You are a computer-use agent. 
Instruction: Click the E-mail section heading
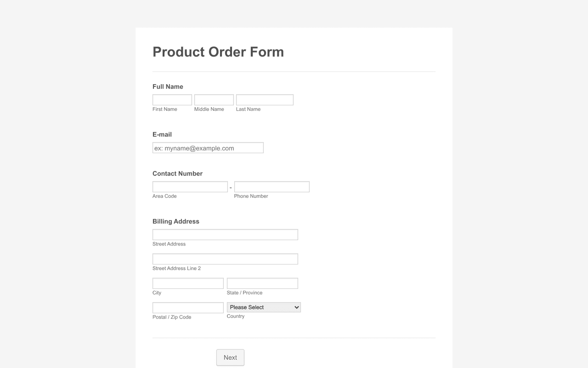click(x=162, y=134)
